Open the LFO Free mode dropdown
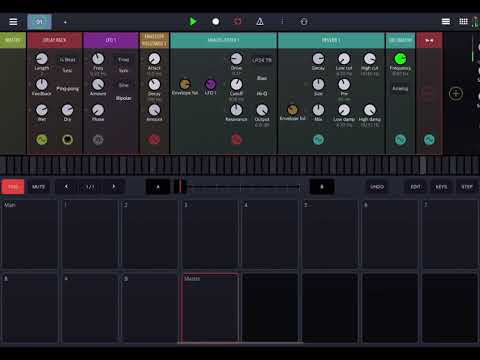Image resolution: width=480 pixels, height=360 pixels. pos(123,60)
